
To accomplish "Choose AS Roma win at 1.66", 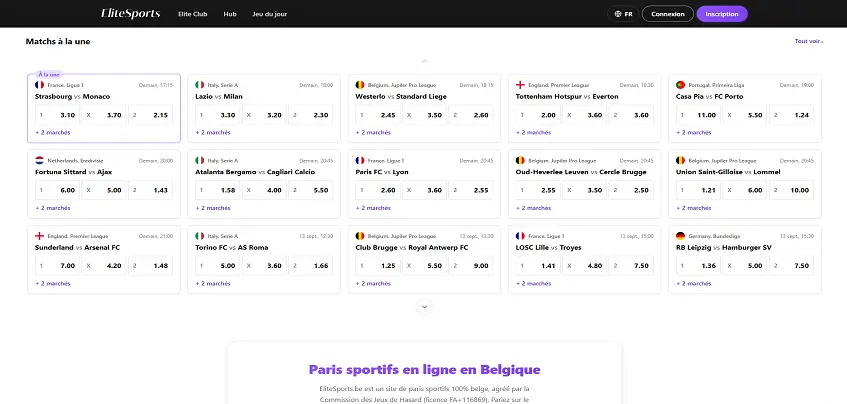I will tap(311, 266).
